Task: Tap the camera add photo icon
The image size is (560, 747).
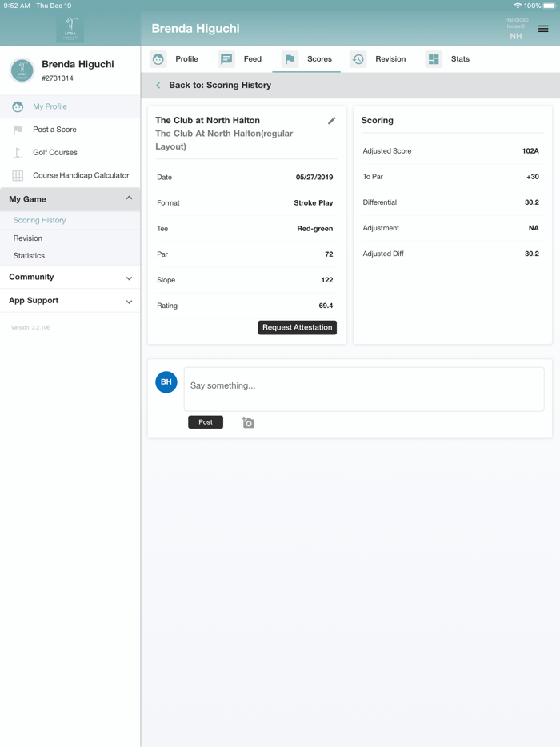Action: click(248, 422)
